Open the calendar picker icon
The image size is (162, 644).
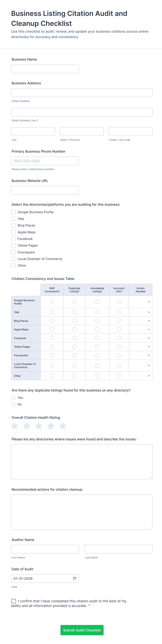75,579
